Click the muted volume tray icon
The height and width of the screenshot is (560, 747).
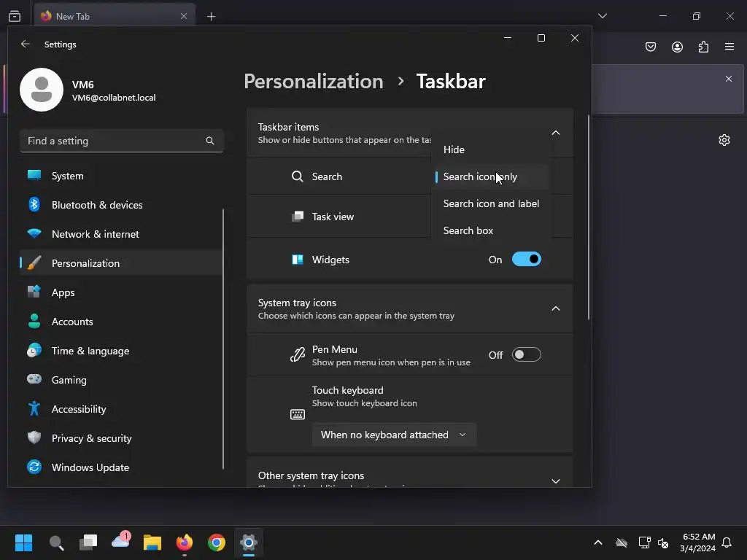[662, 542]
